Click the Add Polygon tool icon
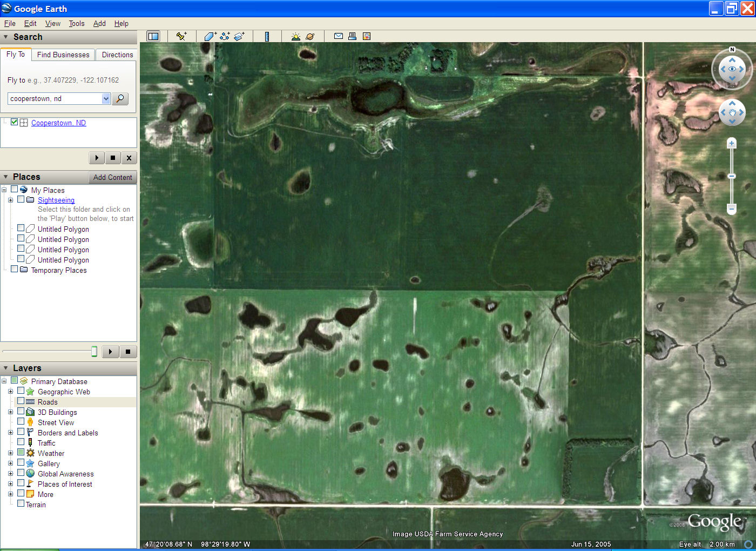 [x=210, y=36]
